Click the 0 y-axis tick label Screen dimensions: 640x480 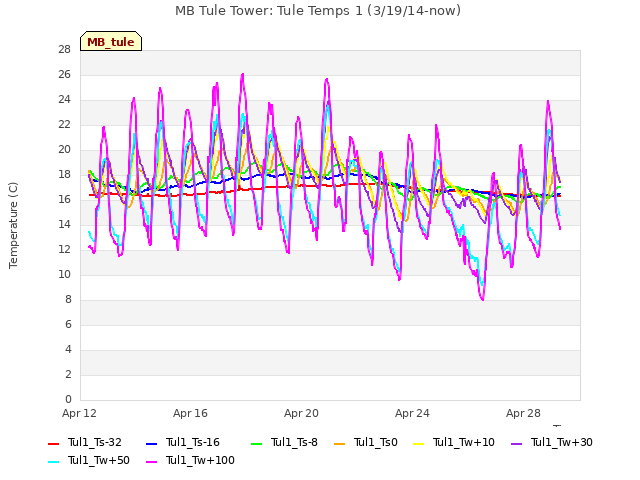point(68,400)
